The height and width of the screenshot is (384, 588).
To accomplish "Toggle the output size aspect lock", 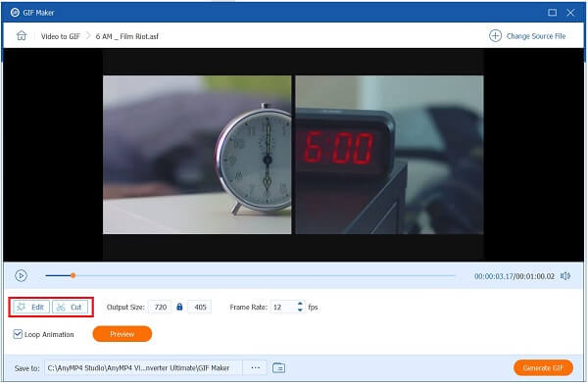I will tap(179, 307).
